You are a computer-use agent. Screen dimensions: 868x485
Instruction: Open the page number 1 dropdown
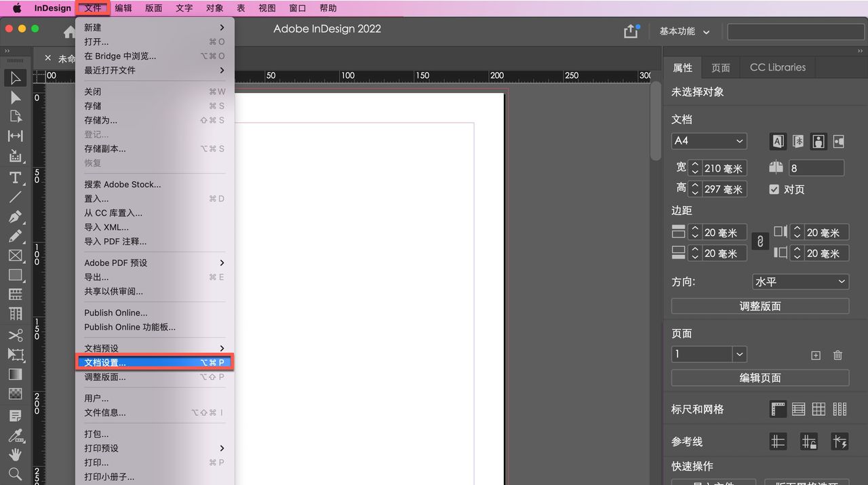coord(740,354)
